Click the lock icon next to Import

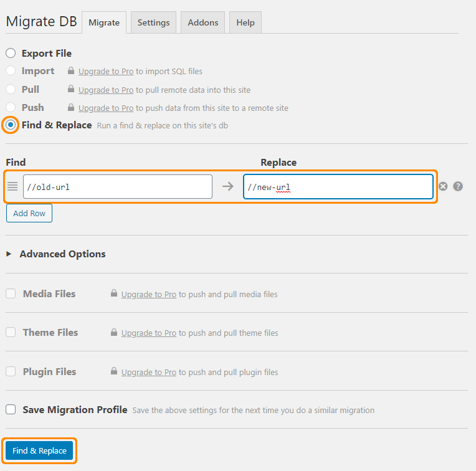click(x=71, y=70)
